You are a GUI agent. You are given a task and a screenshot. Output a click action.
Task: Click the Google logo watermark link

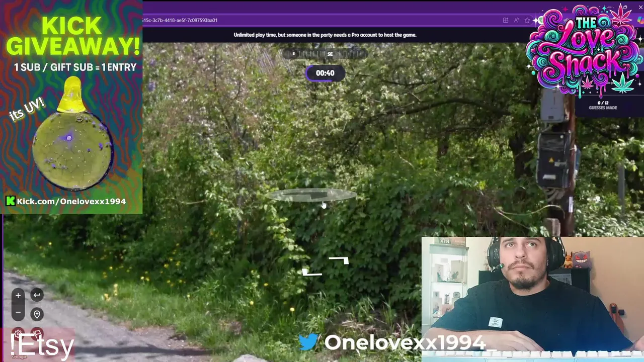[19, 357]
